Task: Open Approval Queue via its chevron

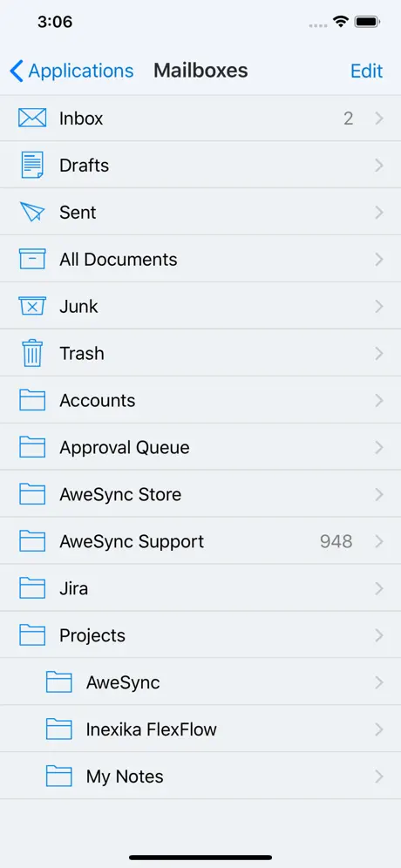Action: (379, 447)
